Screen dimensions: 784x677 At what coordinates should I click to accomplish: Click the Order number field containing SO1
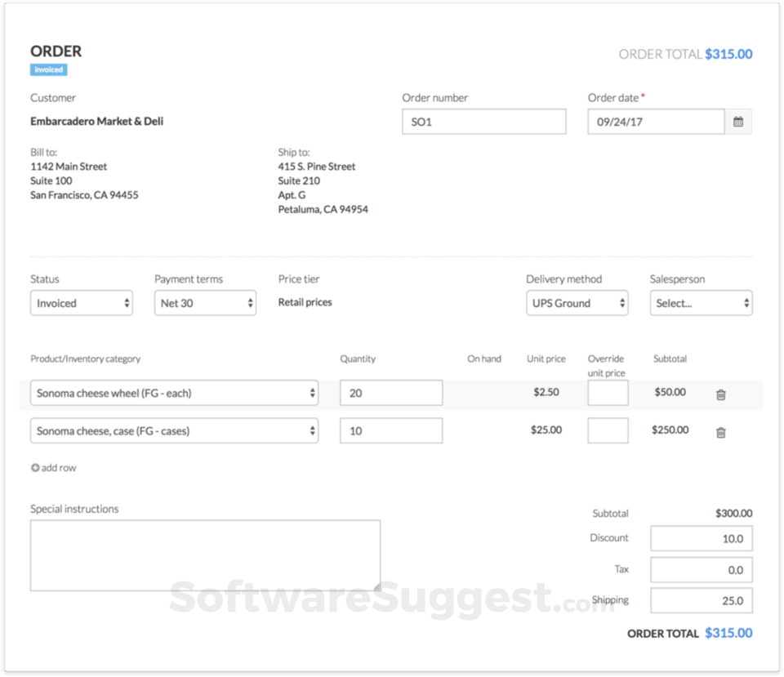click(483, 122)
